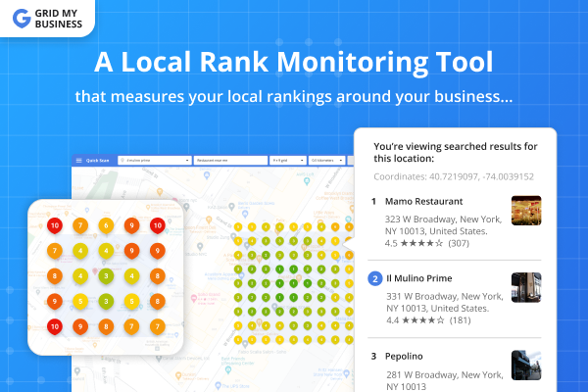Open the hamburger menu beside Quick Scan
This screenshot has height=392, width=588.
pyautogui.click(x=79, y=161)
